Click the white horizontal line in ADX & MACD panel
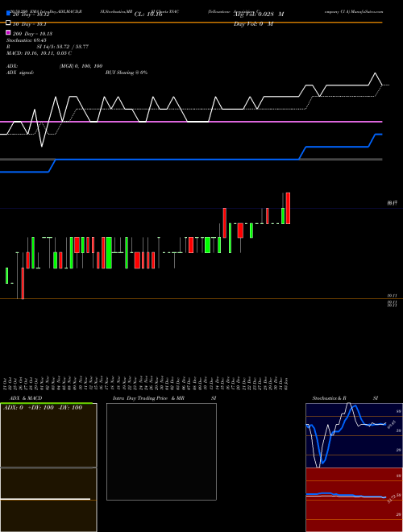The width and height of the screenshot is (403, 532). 45,499
